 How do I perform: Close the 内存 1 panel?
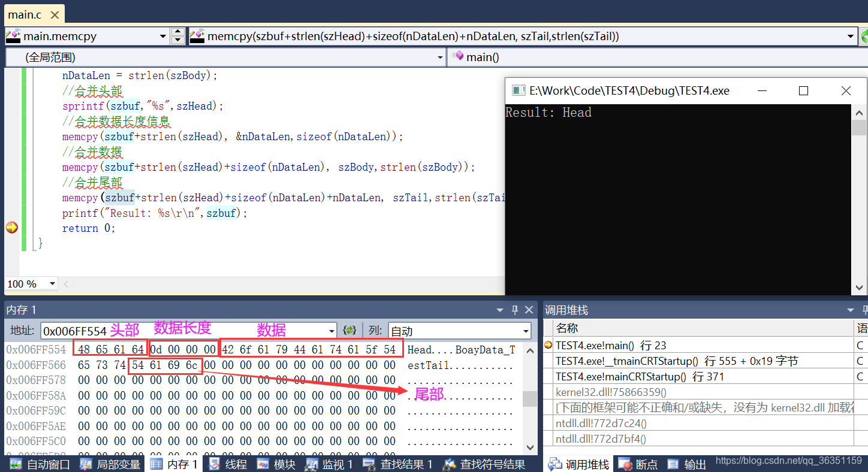(529, 310)
